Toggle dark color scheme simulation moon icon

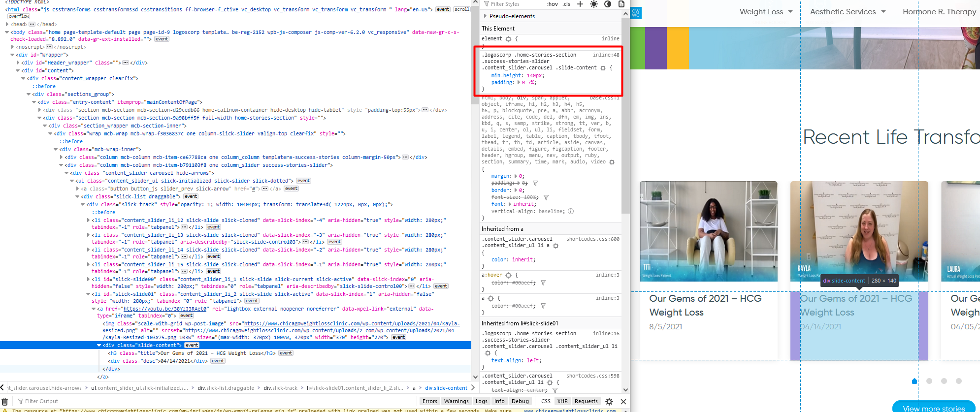(x=608, y=4)
